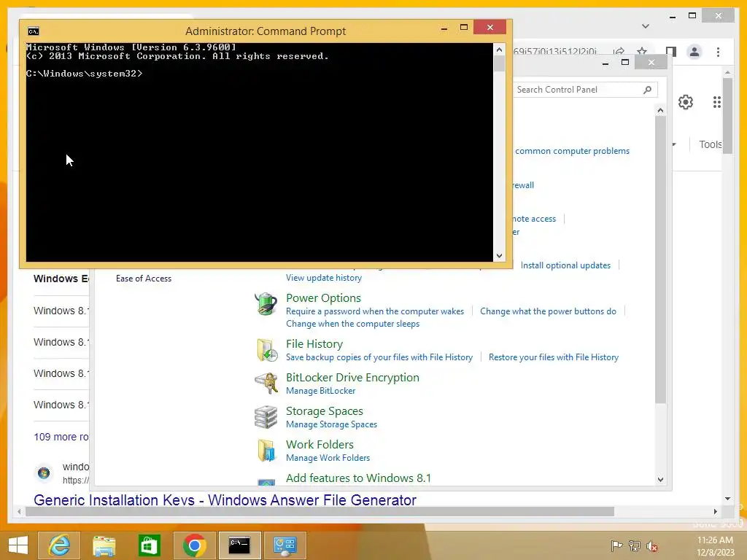Toggle Chrome side panel icon
The height and width of the screenshot is (560, 747).
tap(671, 52)
